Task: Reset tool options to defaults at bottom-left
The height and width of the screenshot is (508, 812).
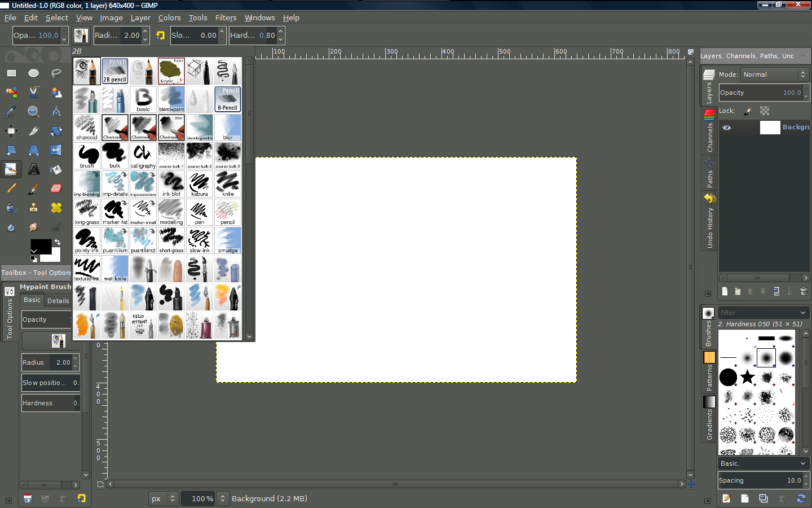Action: [81, 498]
